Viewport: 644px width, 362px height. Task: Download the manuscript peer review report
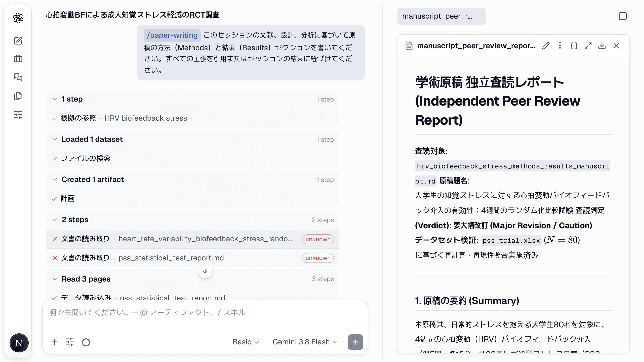pos(602,46)
